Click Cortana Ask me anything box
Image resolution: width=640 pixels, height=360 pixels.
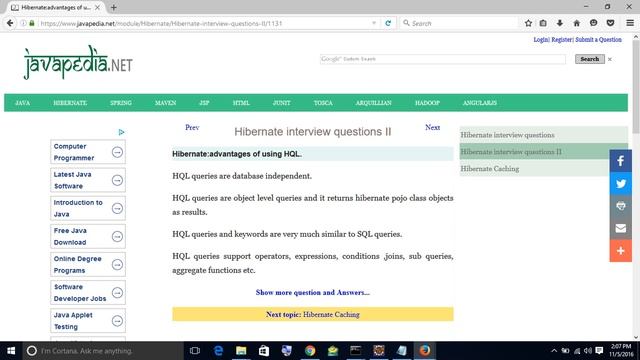click(103, 351)
